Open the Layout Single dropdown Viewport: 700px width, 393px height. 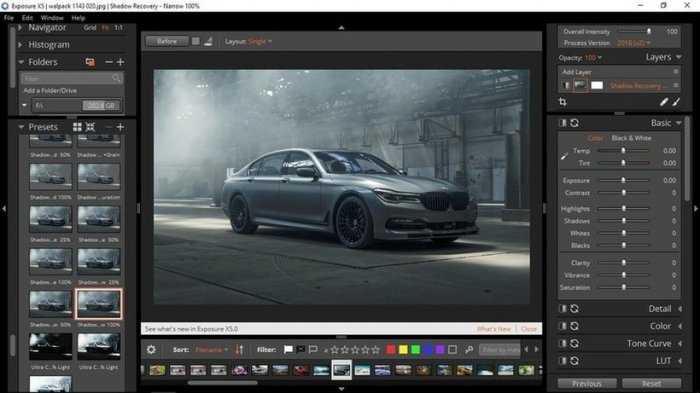click(x=260, y=42)
